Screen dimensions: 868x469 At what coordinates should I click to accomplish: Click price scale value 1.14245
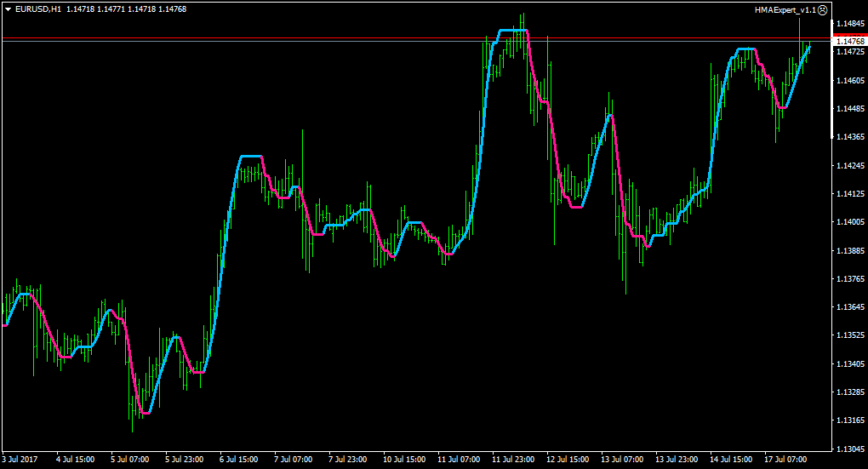coord(850,166)
